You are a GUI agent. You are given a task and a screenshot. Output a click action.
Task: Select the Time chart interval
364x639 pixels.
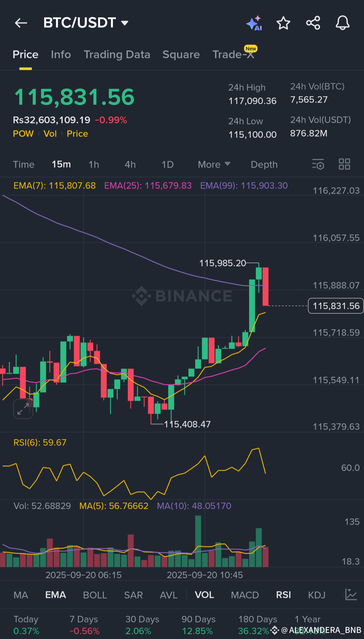coord(24,165)
